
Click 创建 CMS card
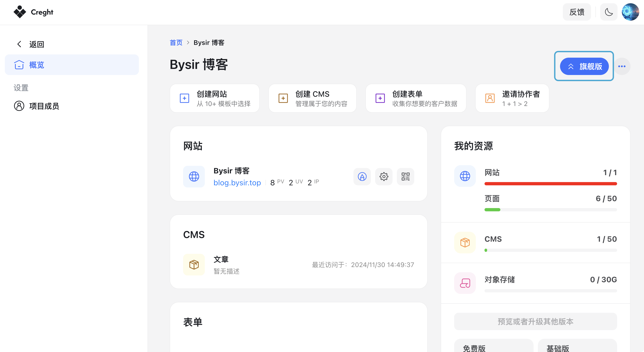tap(312, 98)
